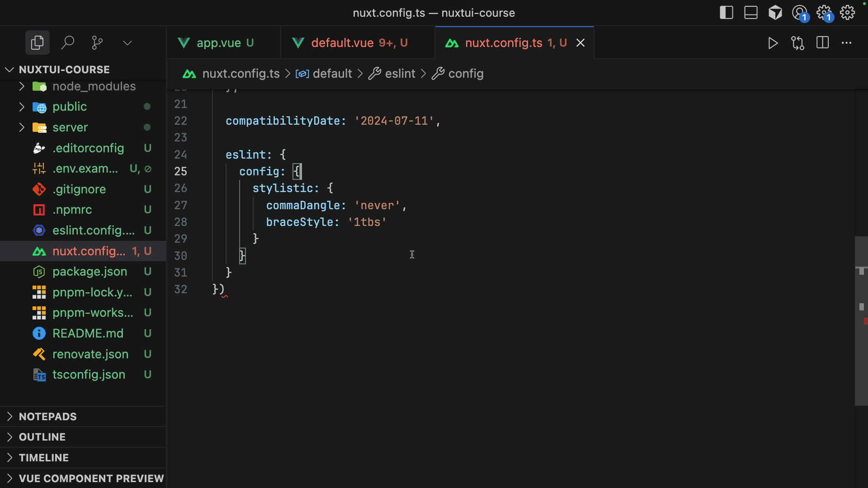Show additional views chevron dropdown
Image resolution: width=868 pixels, height=488 pixels.
127,43
